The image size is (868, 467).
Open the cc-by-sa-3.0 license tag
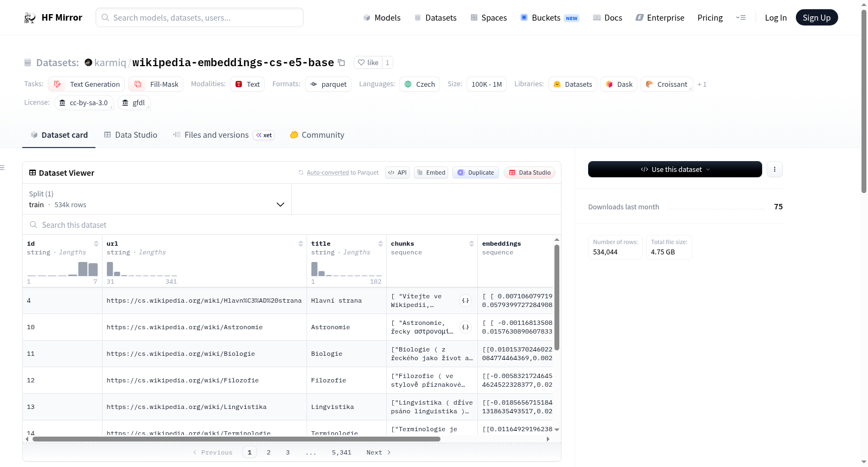tap(84, 103)
